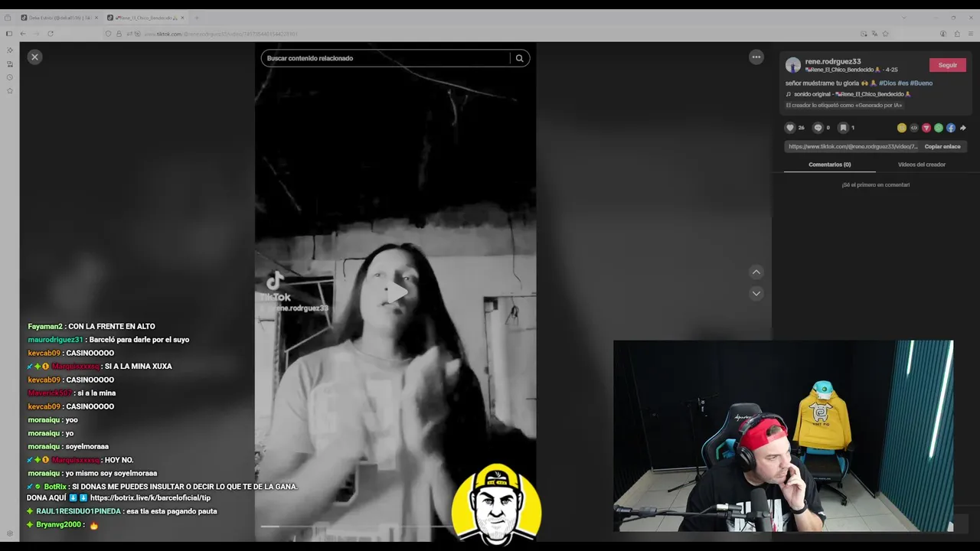Viewport: 980px width, 551px height.
Task: Play the video using the center play icon
Action: click(396, 292)
